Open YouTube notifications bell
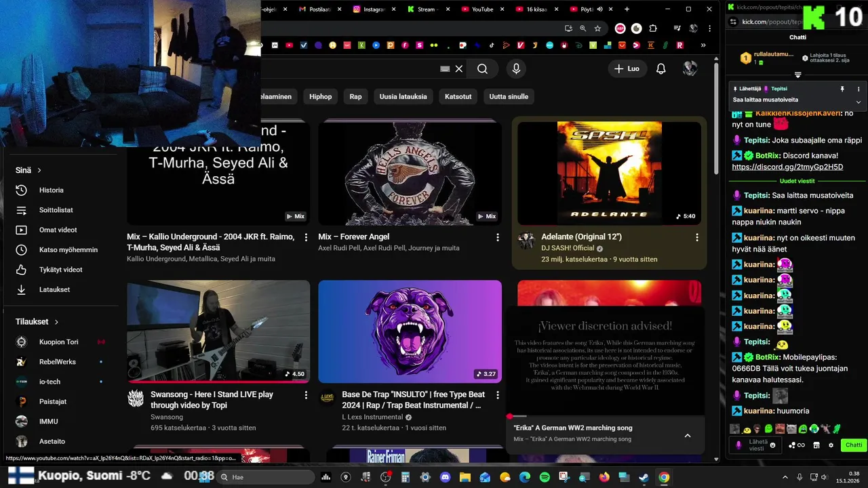 (x=660, y=68)
